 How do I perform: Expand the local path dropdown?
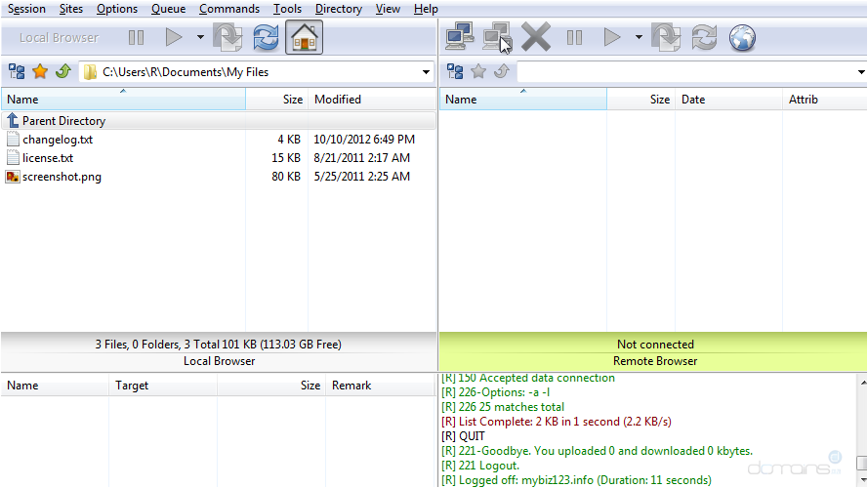click(x=426, y=72)
